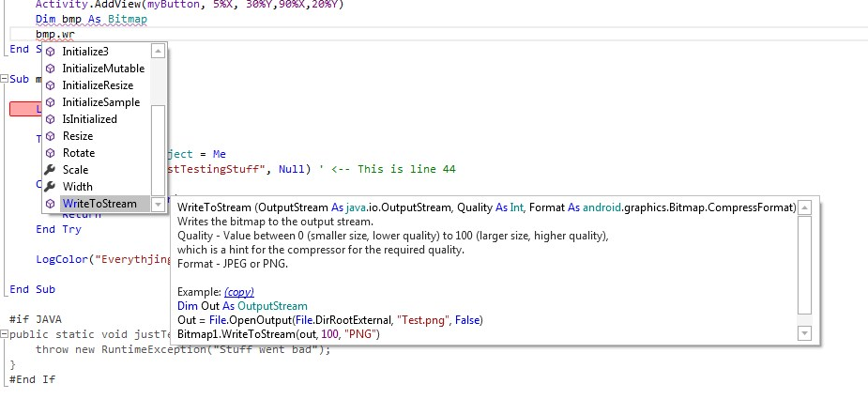Click the tooltip documentation scrollbar thumb
Viewport: 868px width, 399px height.
804,265
